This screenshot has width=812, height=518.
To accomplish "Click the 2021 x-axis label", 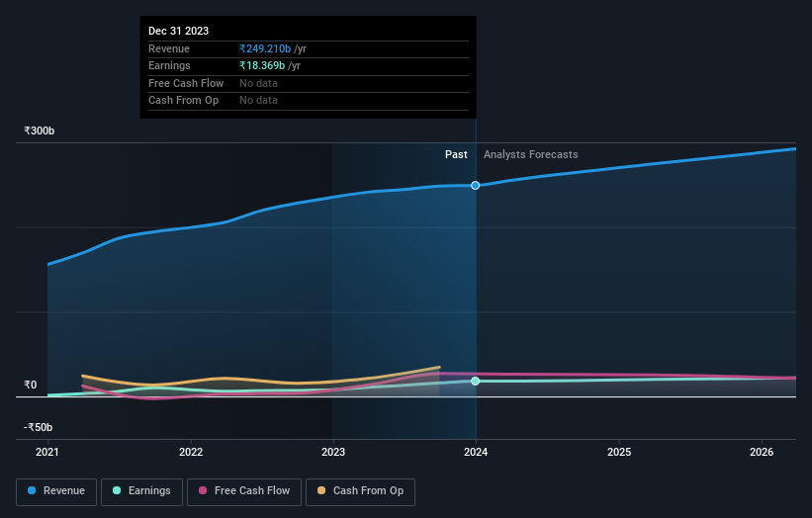I will point(47,452).
